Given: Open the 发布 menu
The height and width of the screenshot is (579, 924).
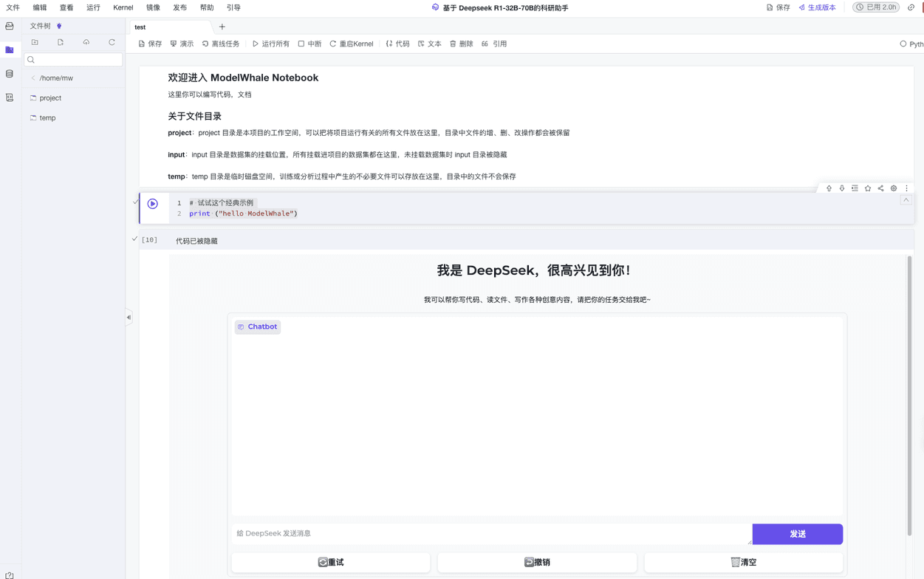Looking at the screenshot, I should point(180,7).
